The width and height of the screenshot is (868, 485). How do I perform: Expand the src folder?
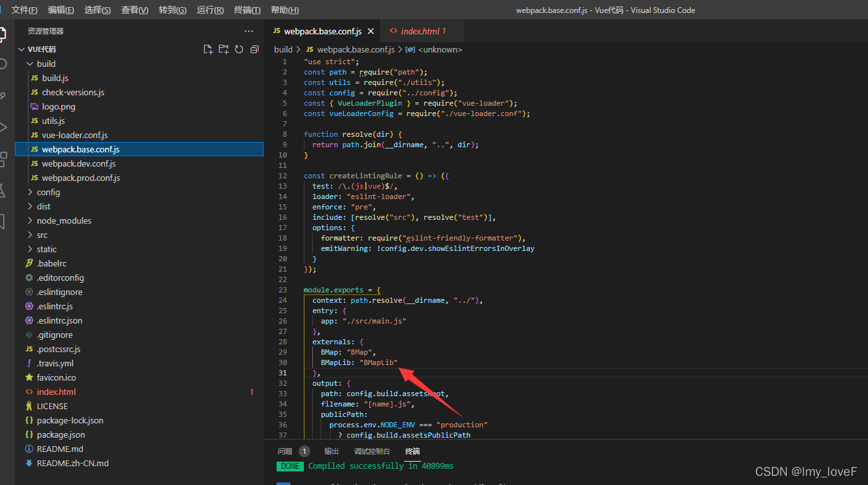click(41, 235)
